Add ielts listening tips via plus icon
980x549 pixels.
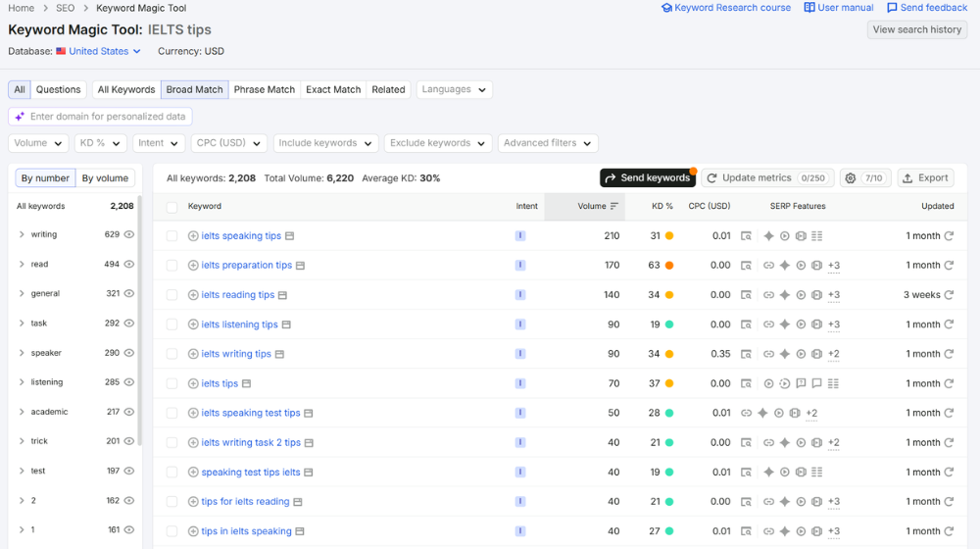coord(193,324)
